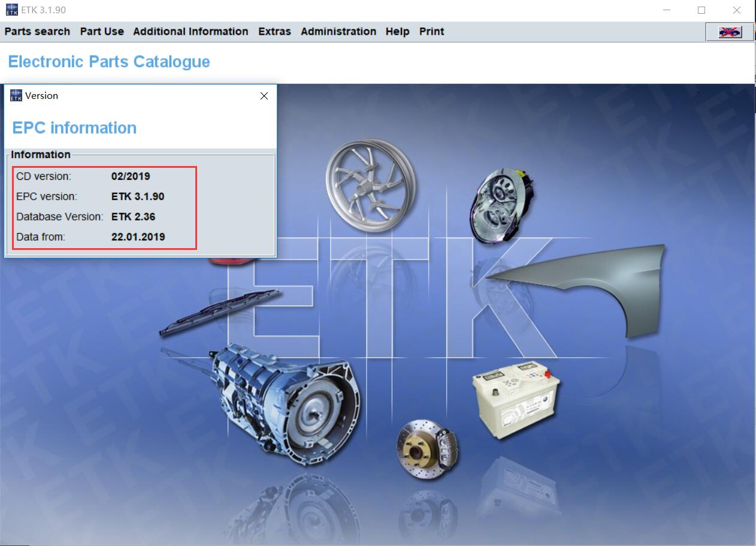Maximize the ETK 3.1.90 window

701,10
